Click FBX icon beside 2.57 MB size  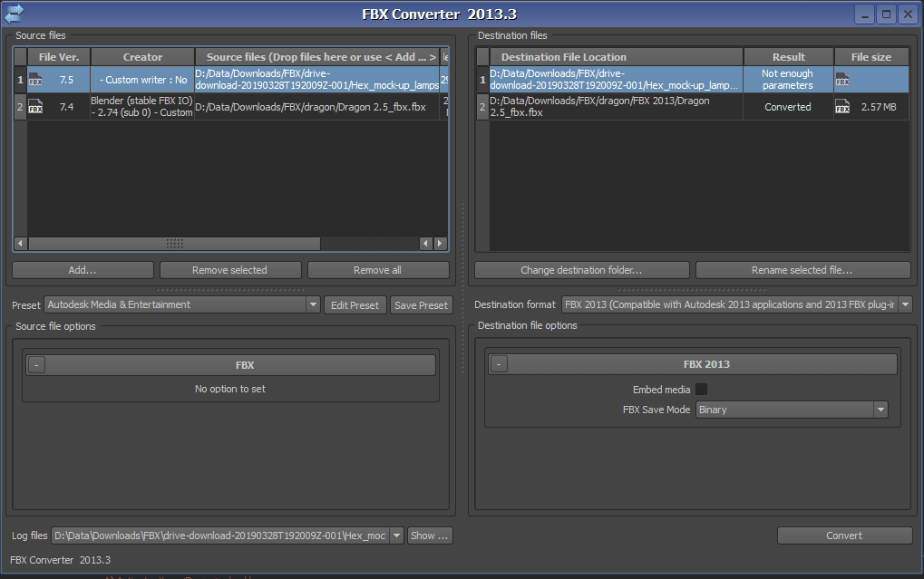coord(842,107)
